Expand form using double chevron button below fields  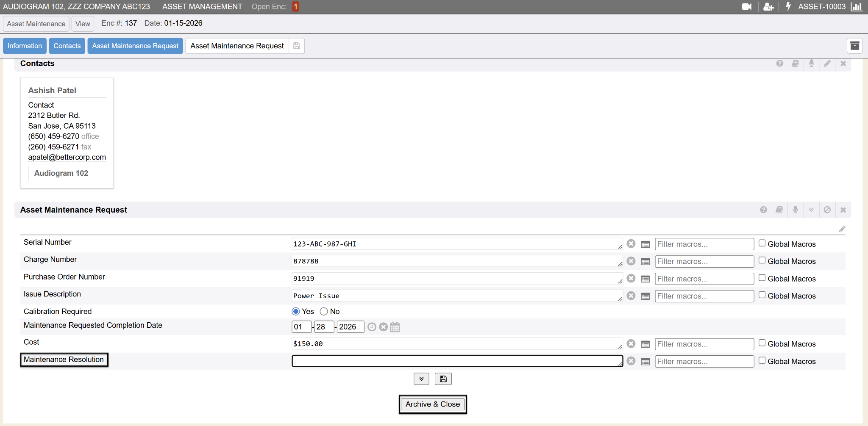(421, 379)
